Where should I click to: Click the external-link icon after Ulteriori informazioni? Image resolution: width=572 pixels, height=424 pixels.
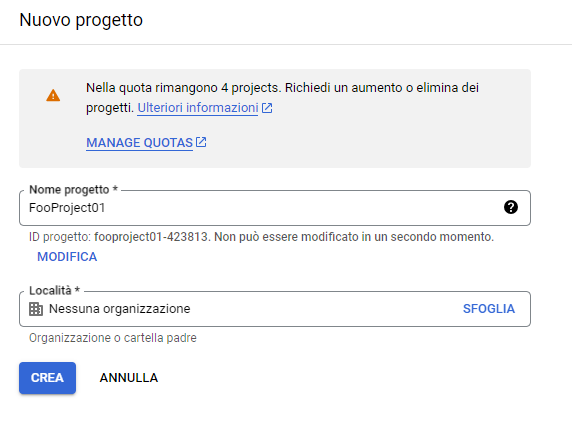[267, 108]
